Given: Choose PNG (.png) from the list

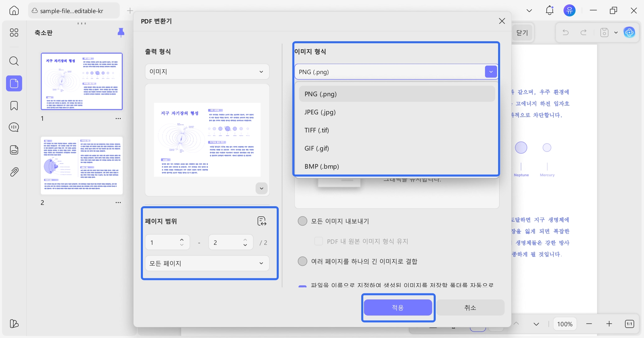Looking at the screenshot, I should 397,94.
